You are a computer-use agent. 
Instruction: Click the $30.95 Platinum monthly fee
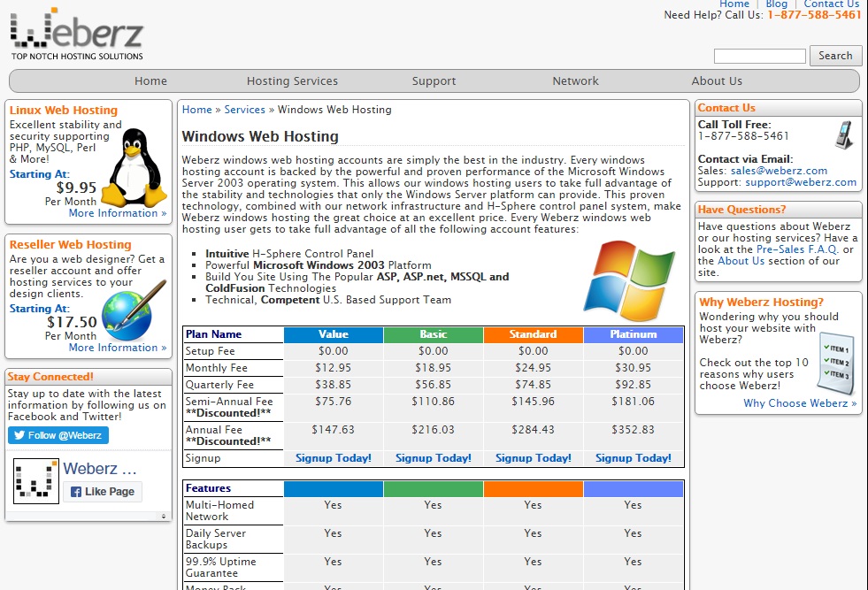[634, 367]
